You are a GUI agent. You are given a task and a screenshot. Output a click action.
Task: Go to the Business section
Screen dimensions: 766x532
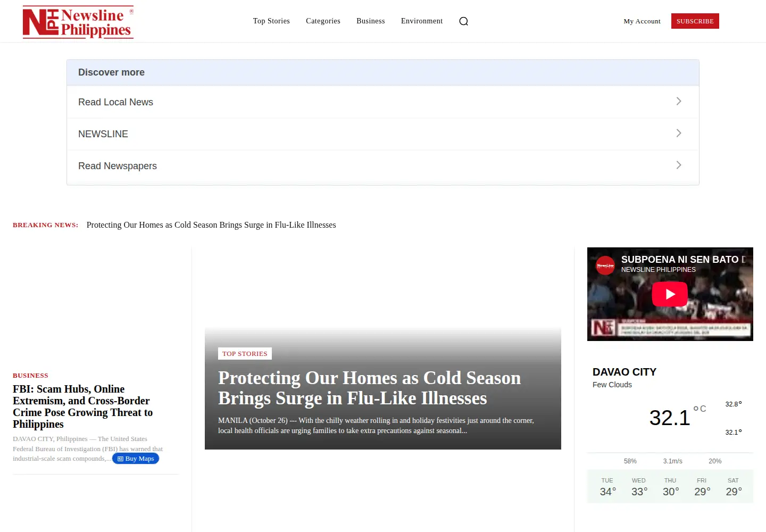(370, 21)
